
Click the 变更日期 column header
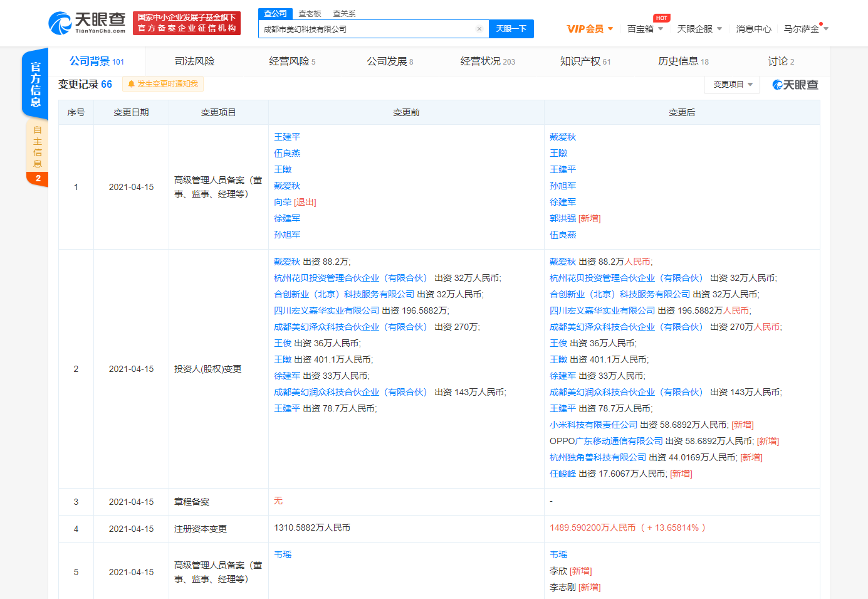click(131, 112)
